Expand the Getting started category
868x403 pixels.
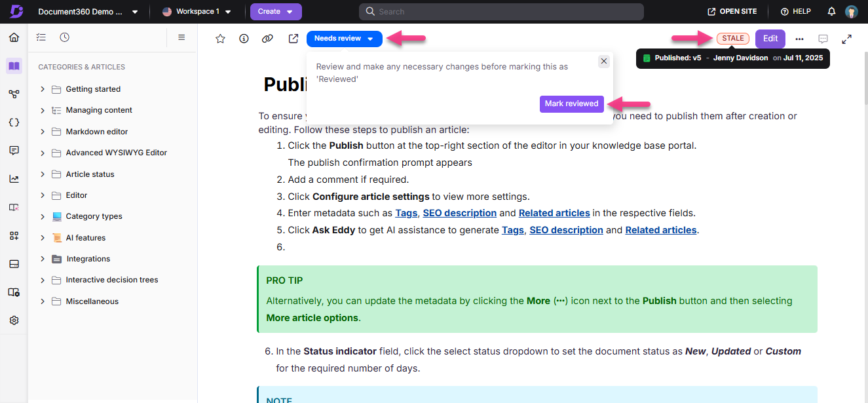coord(42,88)
